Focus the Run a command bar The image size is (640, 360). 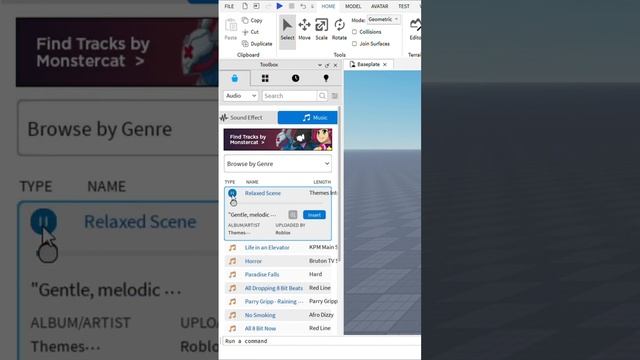pos(322,341)
